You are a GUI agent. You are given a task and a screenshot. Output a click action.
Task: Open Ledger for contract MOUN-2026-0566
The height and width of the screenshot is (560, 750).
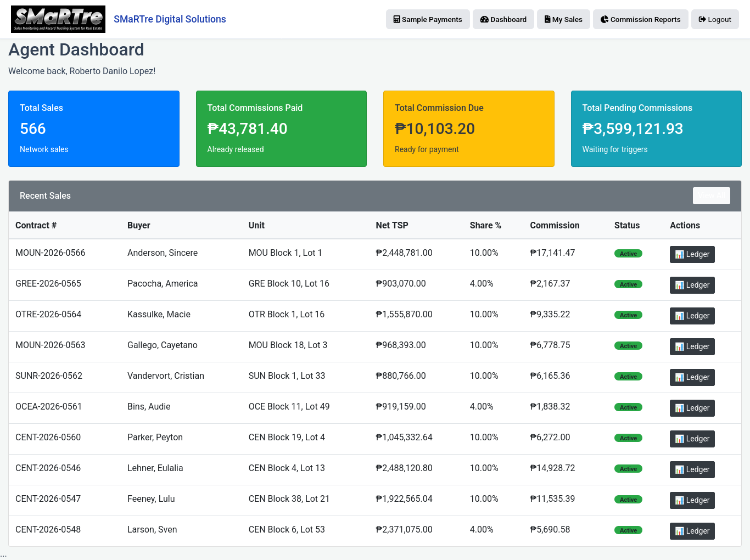(x=692, y=254)
